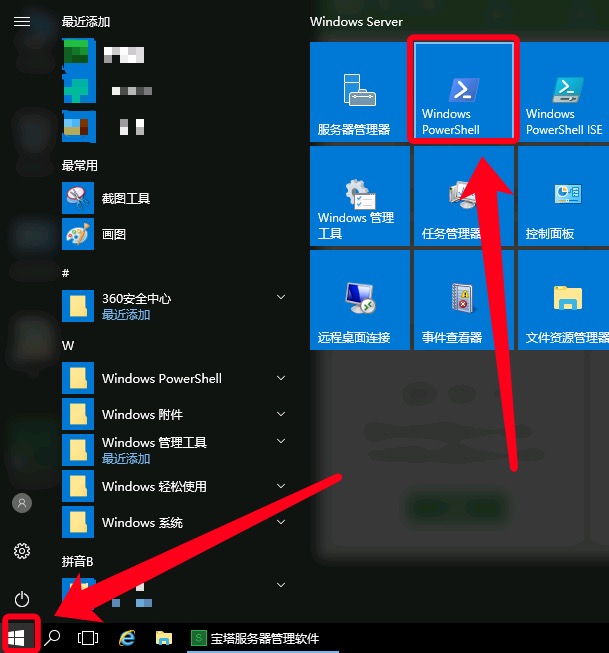The height and width of the screenshot is (653, 609).
Task: Open the Windows 管理工具 folder in list
Action: point(175,450)
